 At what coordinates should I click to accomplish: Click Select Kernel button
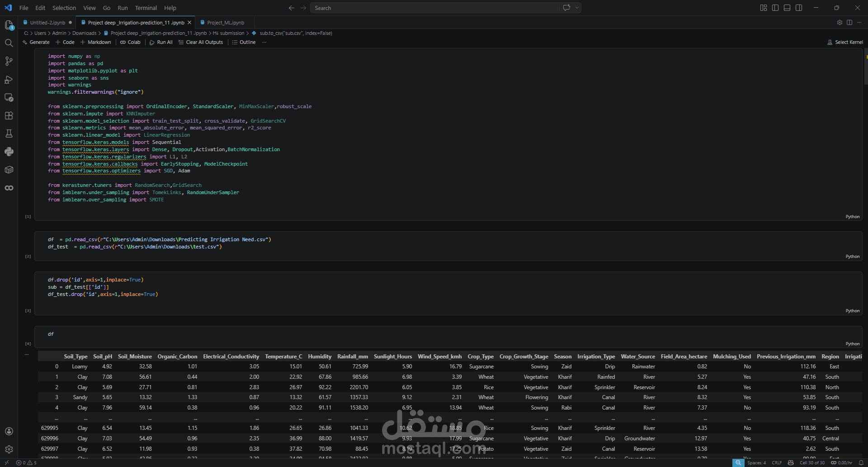[844, 42]
